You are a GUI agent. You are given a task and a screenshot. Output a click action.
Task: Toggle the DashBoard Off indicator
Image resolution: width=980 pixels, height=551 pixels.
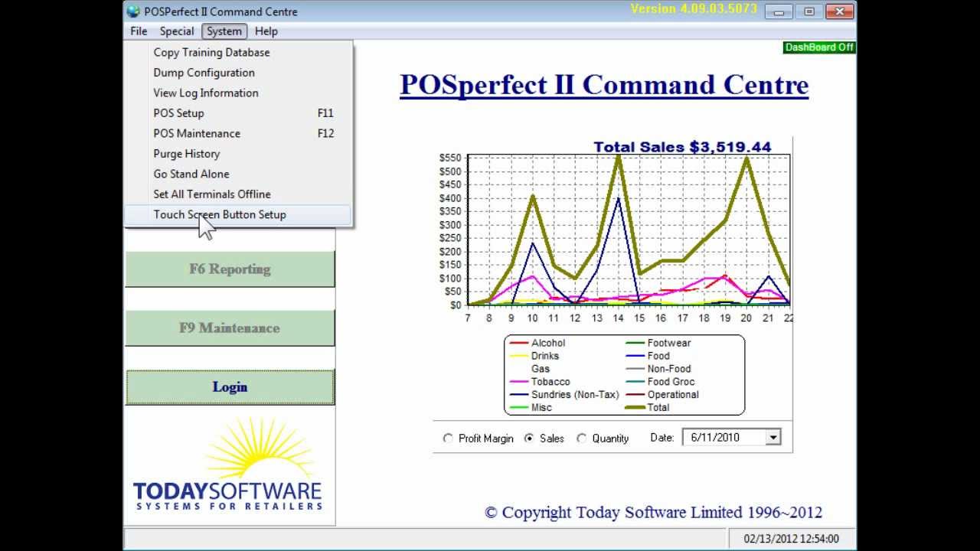(x=819, y=47)
